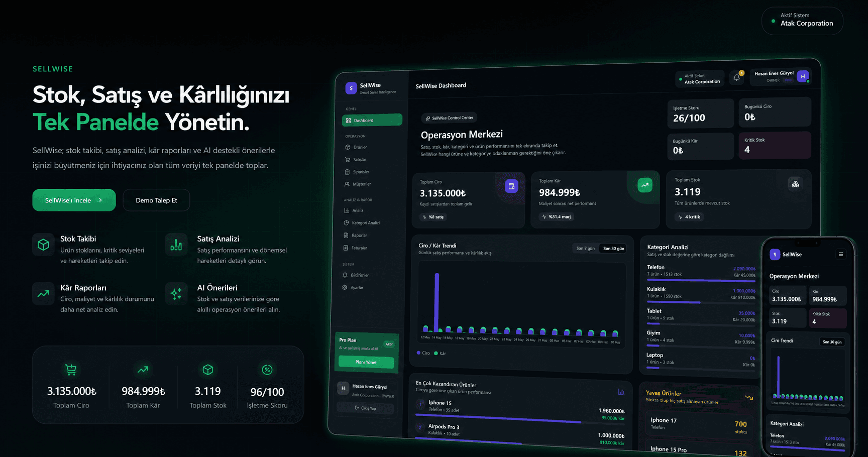This screenshot has width=868, height=457.
Task: Select Dashboard in the sidebar menu
Action: pos(372,121)
